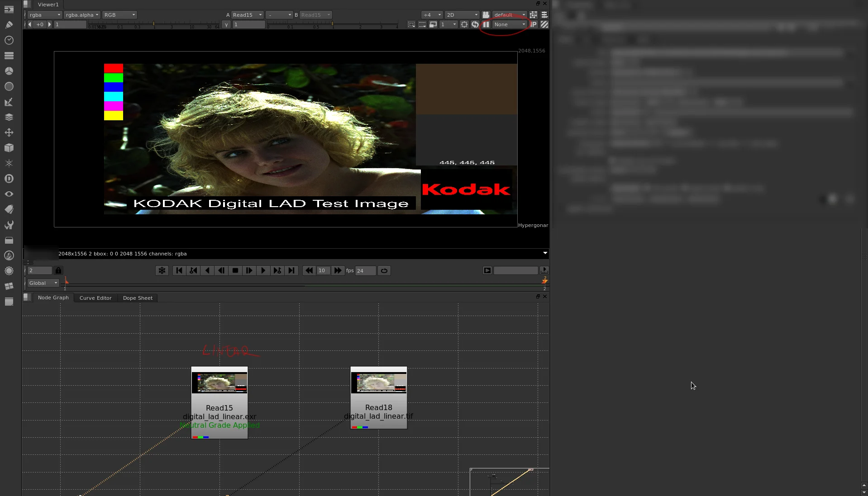The image size is (868, 496).
Task: Click the camera lock icon next to 2D
Action: click(x=486, y=15)
